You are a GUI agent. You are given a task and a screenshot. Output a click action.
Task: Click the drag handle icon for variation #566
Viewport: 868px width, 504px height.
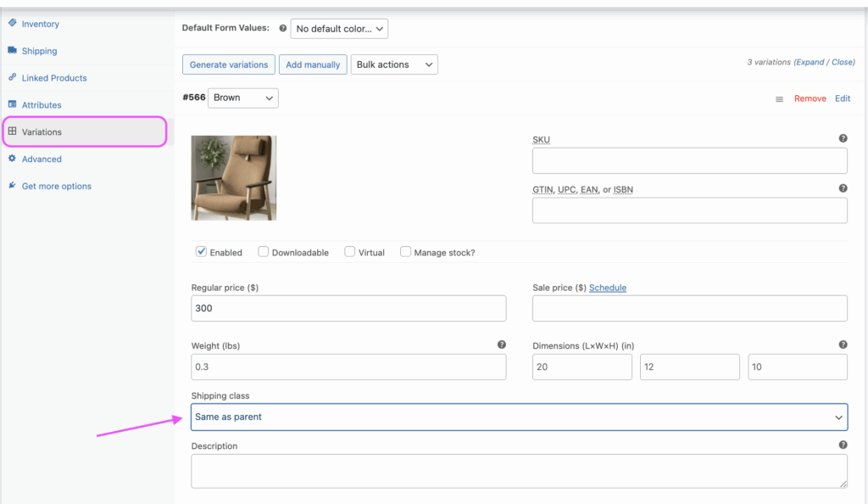[x=779, y=99]
